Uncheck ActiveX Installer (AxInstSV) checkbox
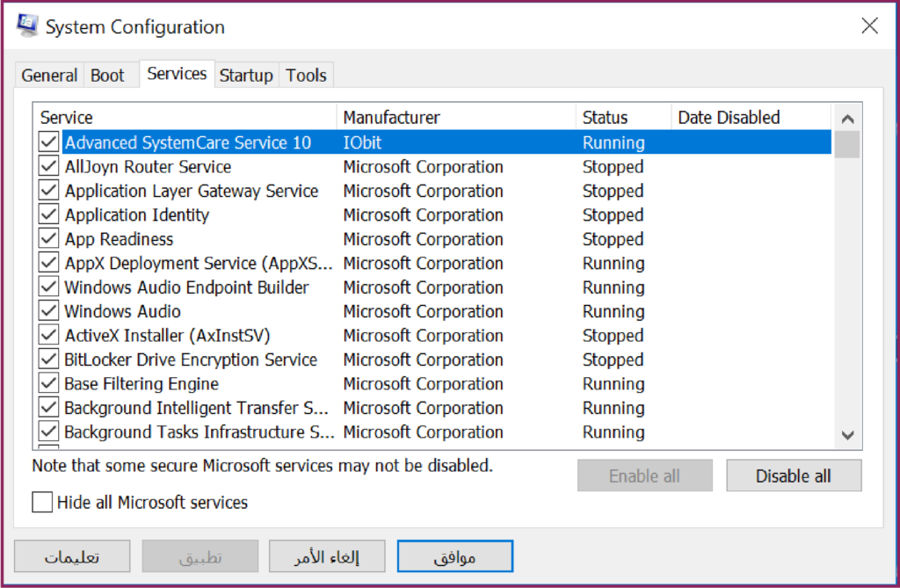This screenshot has width=900, height=588. point(49,335)
